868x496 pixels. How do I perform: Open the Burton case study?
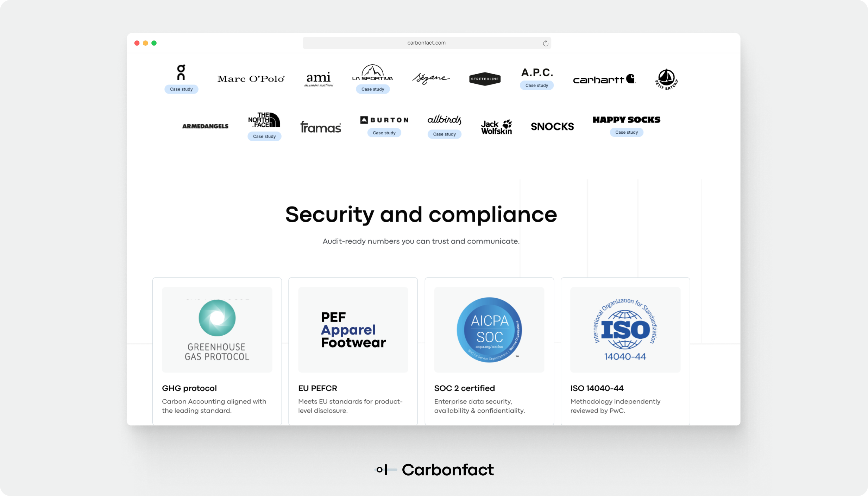click(x=384, y=133)
